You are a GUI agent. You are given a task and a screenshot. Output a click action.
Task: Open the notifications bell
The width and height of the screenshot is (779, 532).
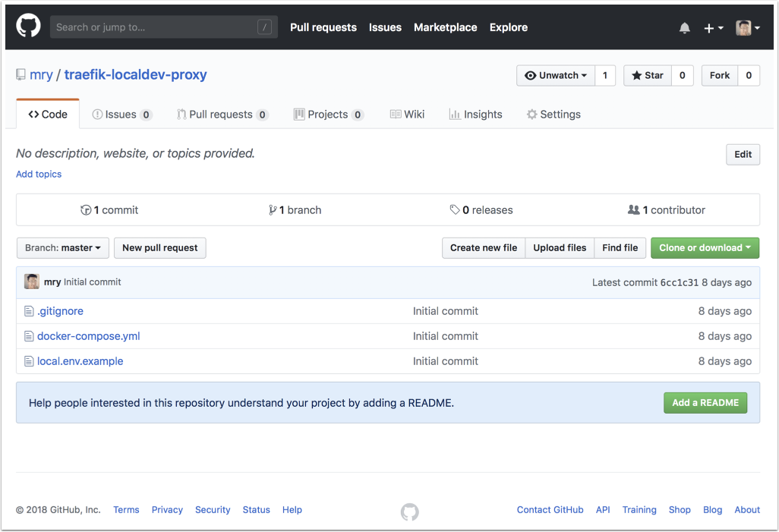point(685,28)
